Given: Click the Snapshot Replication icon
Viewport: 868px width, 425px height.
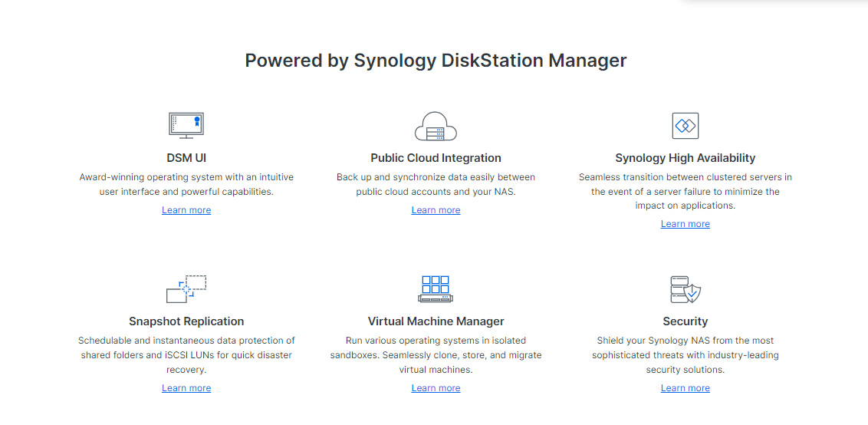Looking at the screenshot, I should (186, 289).
